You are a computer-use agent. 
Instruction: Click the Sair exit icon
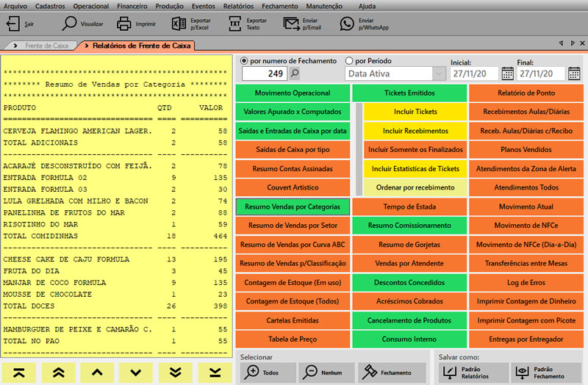coord(13,24)
